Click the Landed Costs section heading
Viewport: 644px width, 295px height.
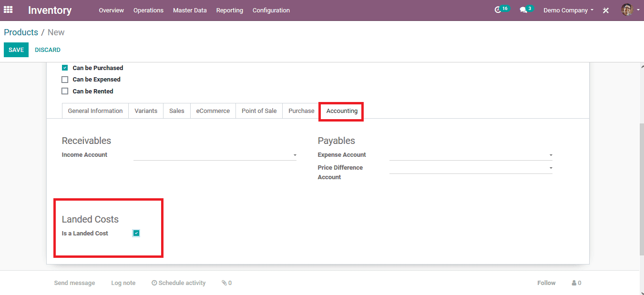tap(90, 219)
